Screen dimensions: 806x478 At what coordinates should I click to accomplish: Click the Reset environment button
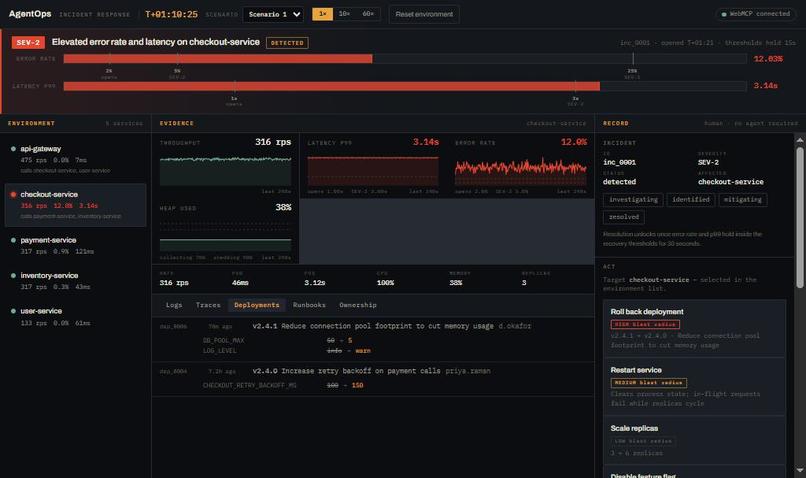424,14
